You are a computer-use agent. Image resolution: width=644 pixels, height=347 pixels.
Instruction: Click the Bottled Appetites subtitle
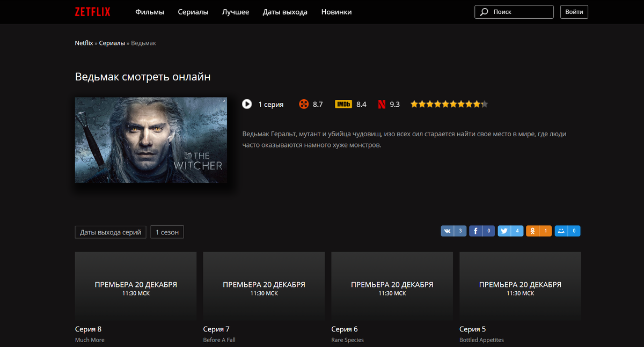[481, 340]
